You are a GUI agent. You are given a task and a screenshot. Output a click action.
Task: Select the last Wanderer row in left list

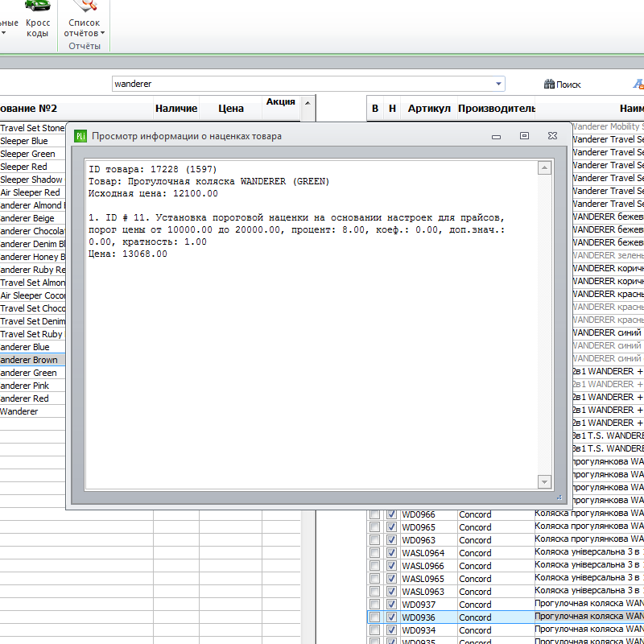coord(32,411)
